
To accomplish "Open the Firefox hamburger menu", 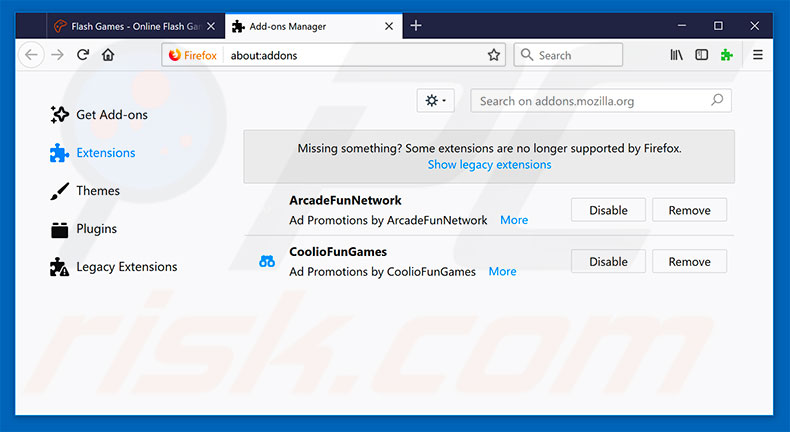I will pyautogui.click(x=758, y=55).
